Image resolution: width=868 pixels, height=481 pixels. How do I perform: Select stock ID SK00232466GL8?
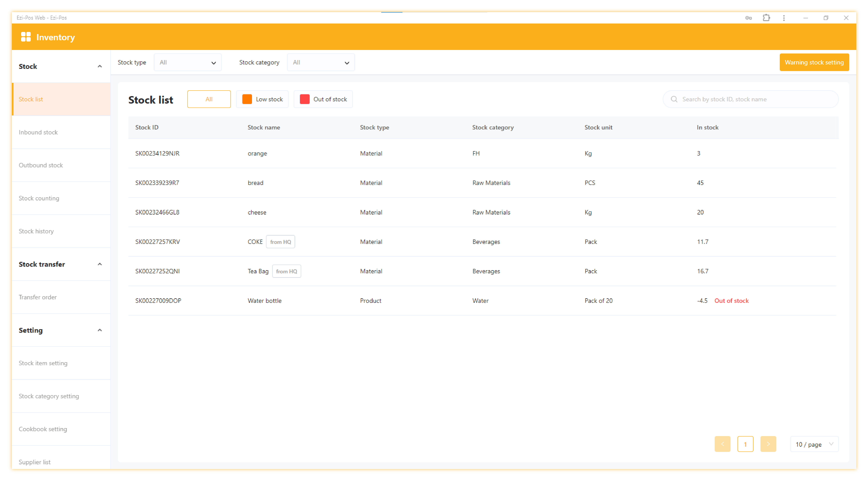click(x=157, y=212)
